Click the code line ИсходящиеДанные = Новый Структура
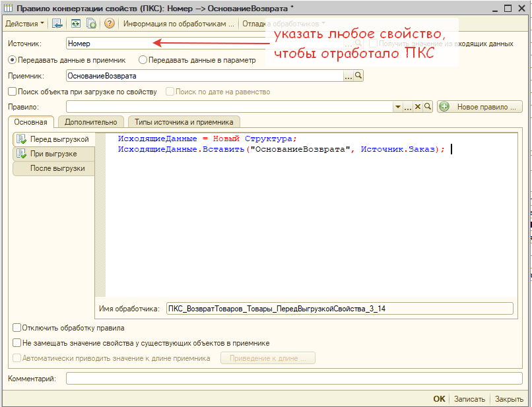 tap(207, 139)
